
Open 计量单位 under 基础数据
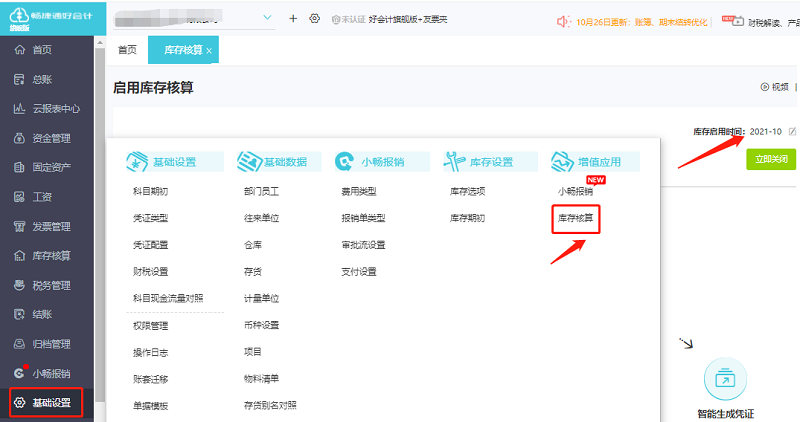tap(261, 298)
